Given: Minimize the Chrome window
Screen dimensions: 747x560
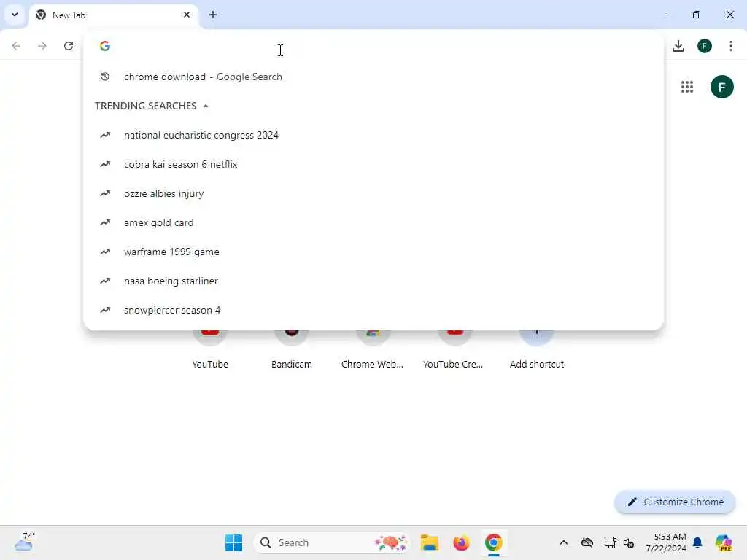Looking at the screenshot, I should (662, 15).
